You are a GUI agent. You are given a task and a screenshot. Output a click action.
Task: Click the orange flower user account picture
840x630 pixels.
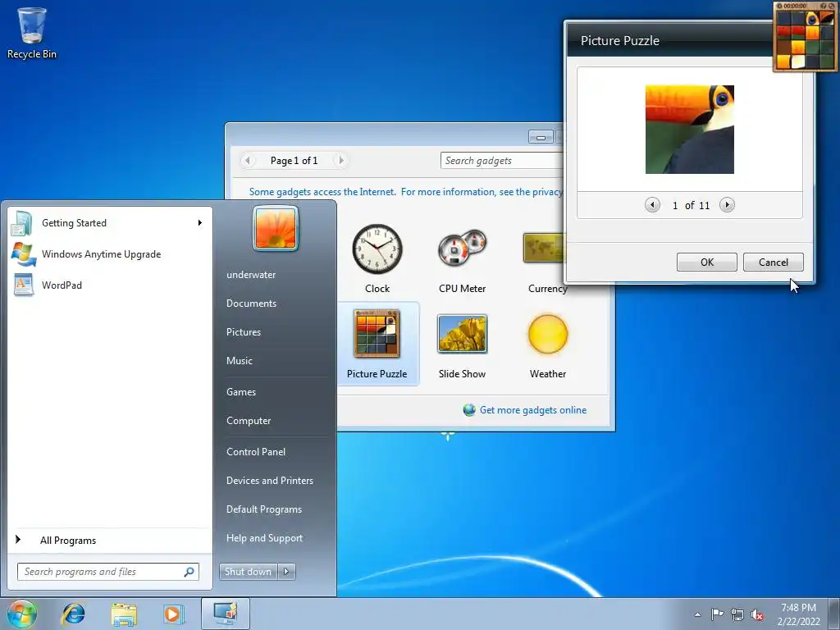tap(276, 229)
